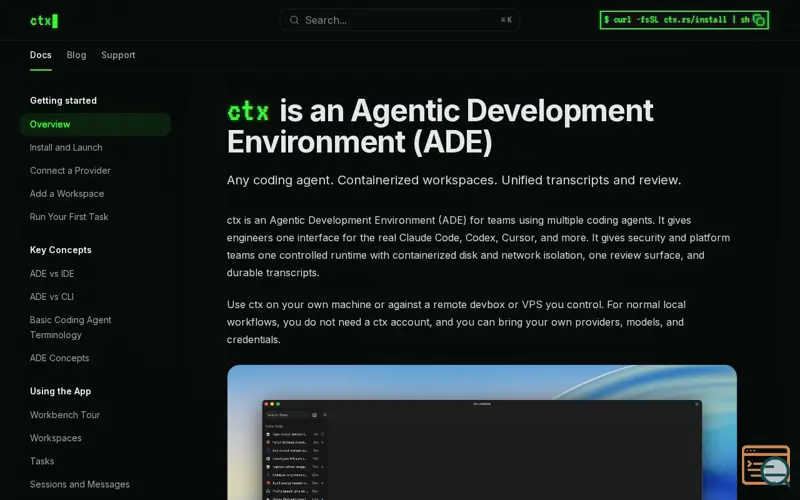Image resolution: width=800 pixels, height=500 pixels.
Task: Focus the Search docs field
Action: (399, 20)
